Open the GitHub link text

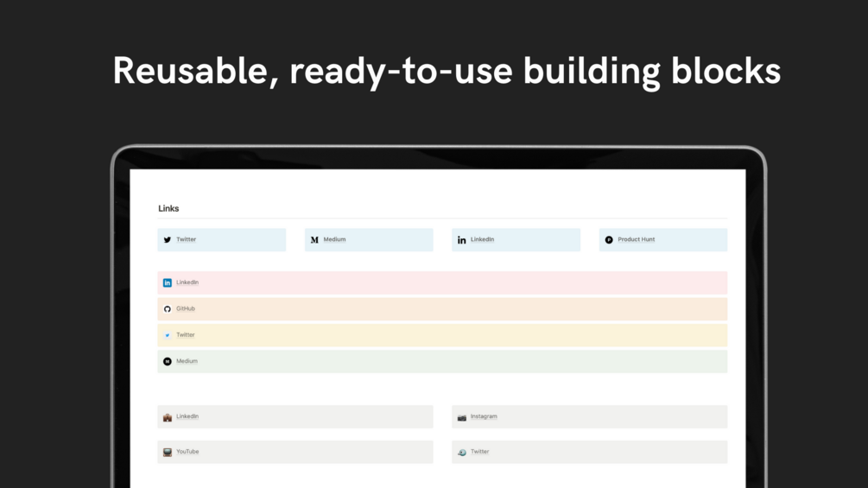point(186,309)
